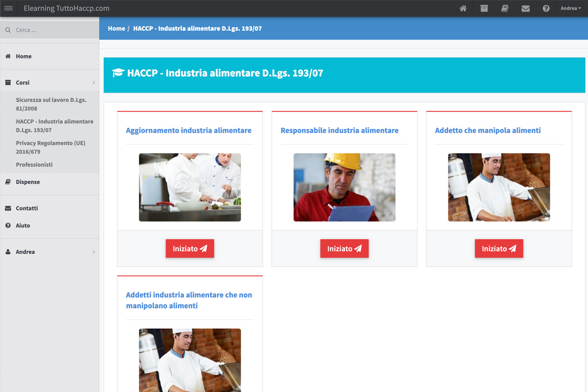This screenshot has width=588, height=392.
Task: Toggle the hamburger sidebar menu icon
Action: [8, 8]
